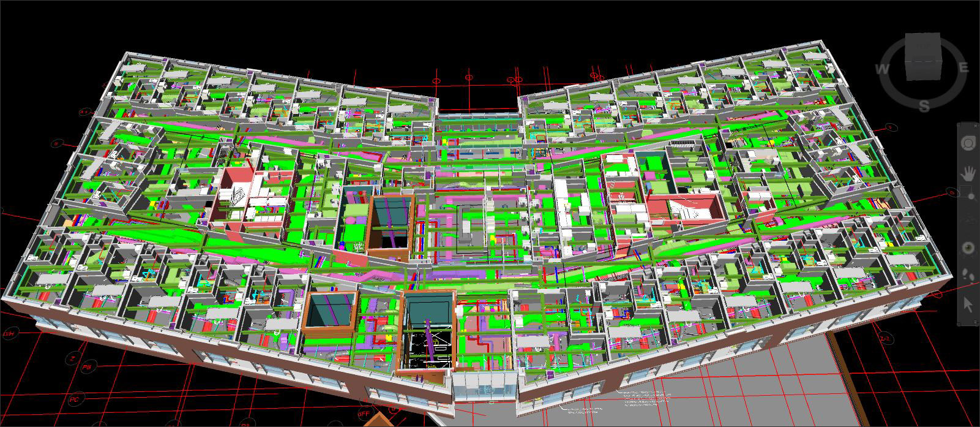Click the S compass label on ViewCube

[924, 107]
